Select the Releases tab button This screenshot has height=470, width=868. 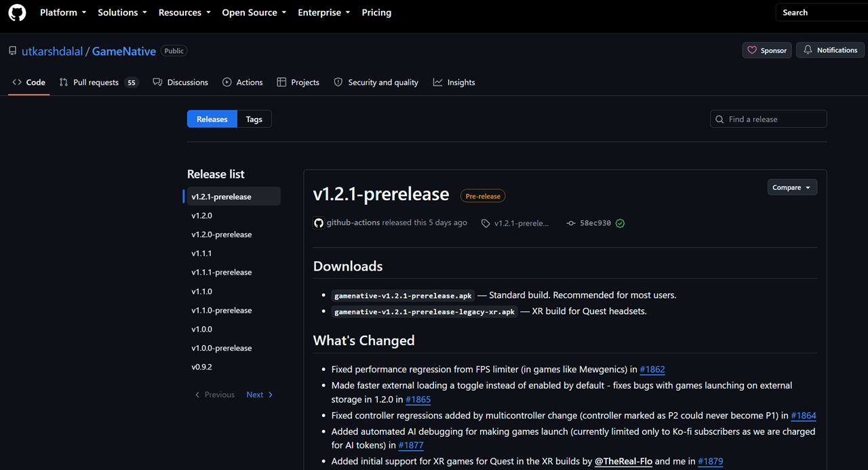click(x=212, y=119)
